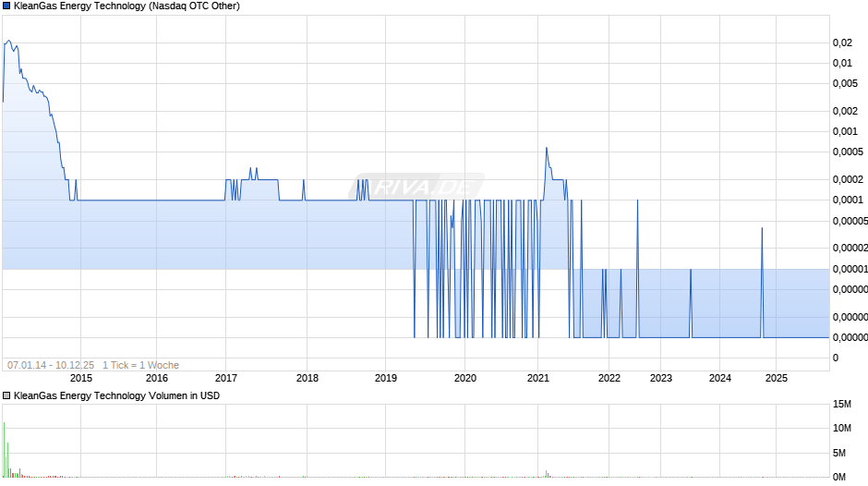Click the 0,0001 price axis value
Screen dimensions: 868x486
coord(848,200)
